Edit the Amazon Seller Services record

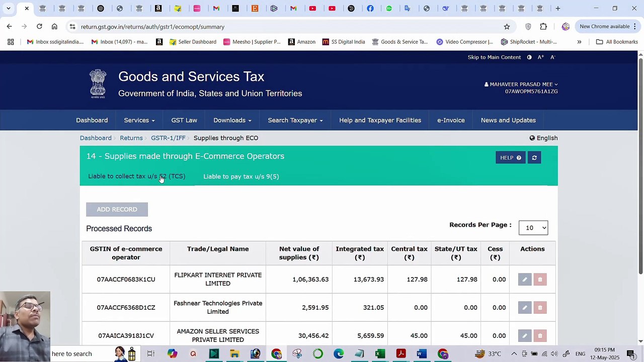tap(525, 336)
